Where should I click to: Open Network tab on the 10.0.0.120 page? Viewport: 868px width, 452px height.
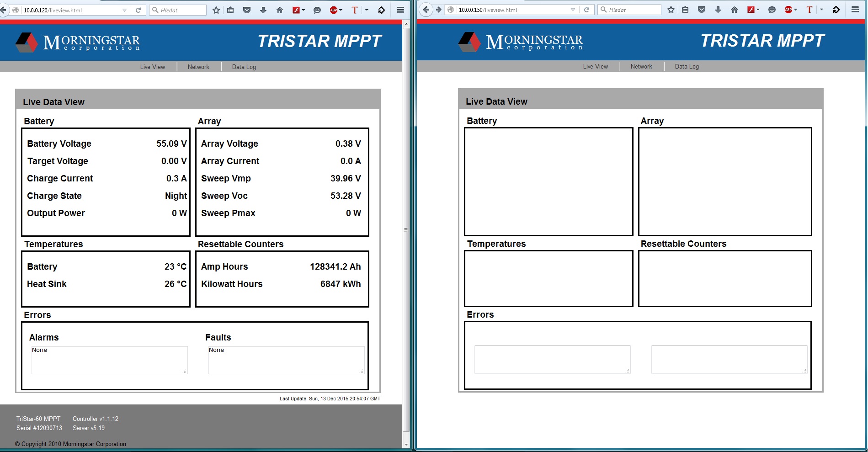point(198,67)
